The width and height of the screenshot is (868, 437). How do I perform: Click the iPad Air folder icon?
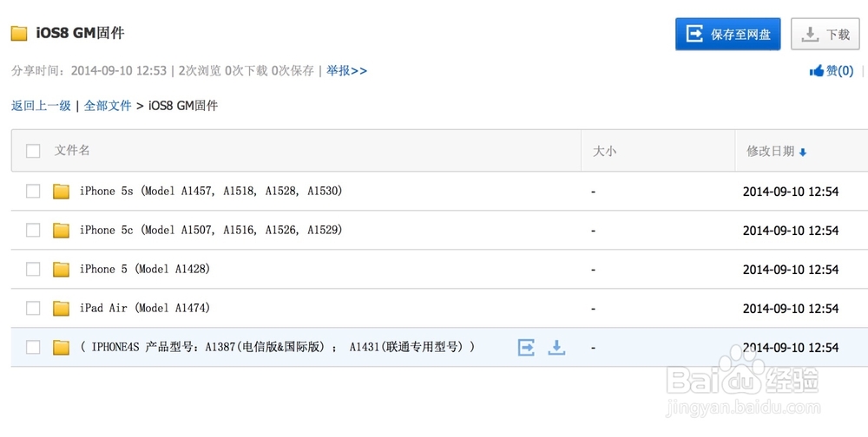[61, 308]
